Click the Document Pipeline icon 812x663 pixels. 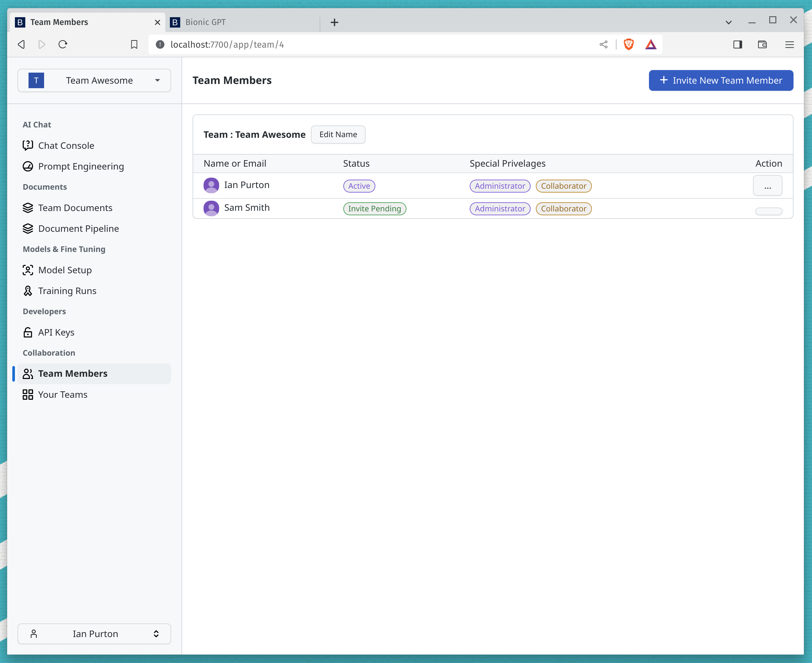(x=27, y=228)
